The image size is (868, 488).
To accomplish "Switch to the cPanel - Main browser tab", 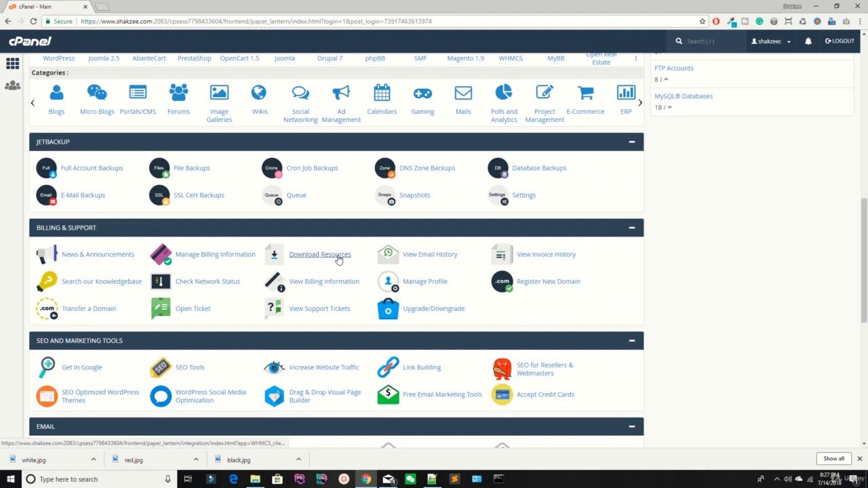I will point(47,7).
